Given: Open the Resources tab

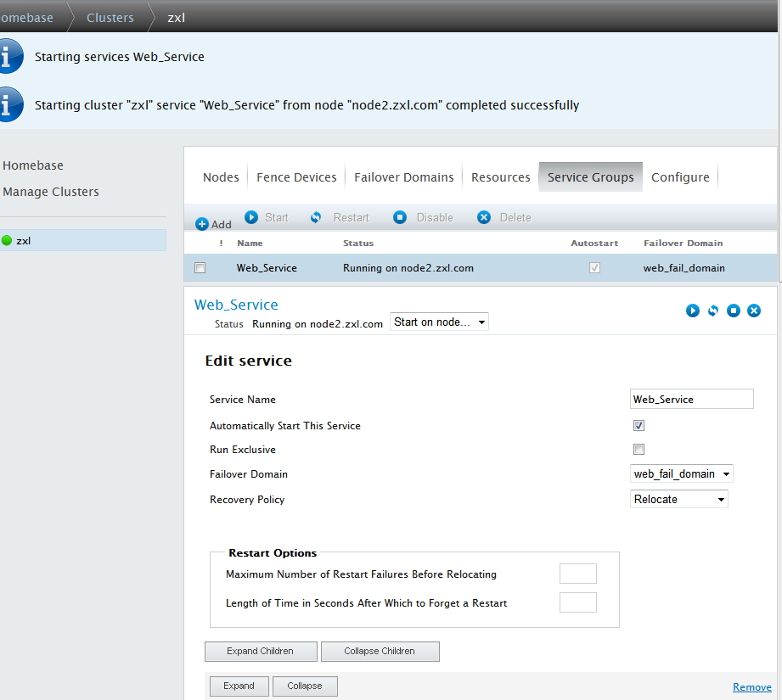Looking at the screenshot, I should pyautogui.click(x=501, y=177).
